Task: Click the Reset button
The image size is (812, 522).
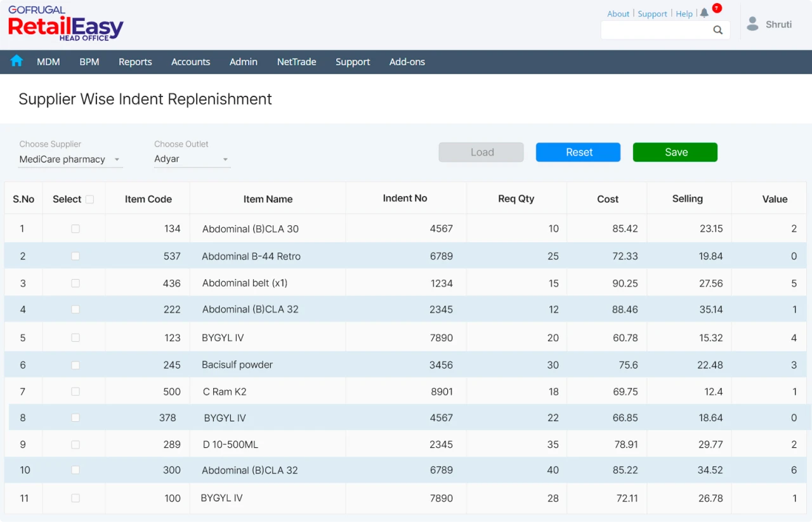Action: click(578, 152)
